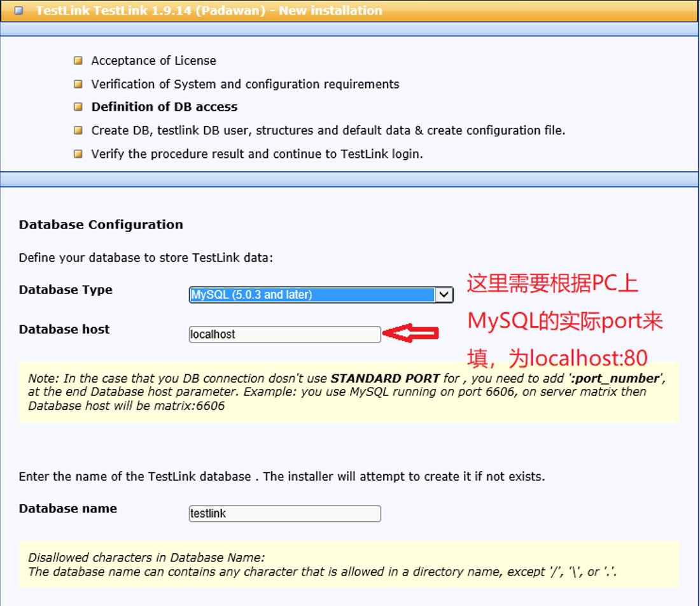
Task: Click the icon beside installer title
Action: coord(18,10)
